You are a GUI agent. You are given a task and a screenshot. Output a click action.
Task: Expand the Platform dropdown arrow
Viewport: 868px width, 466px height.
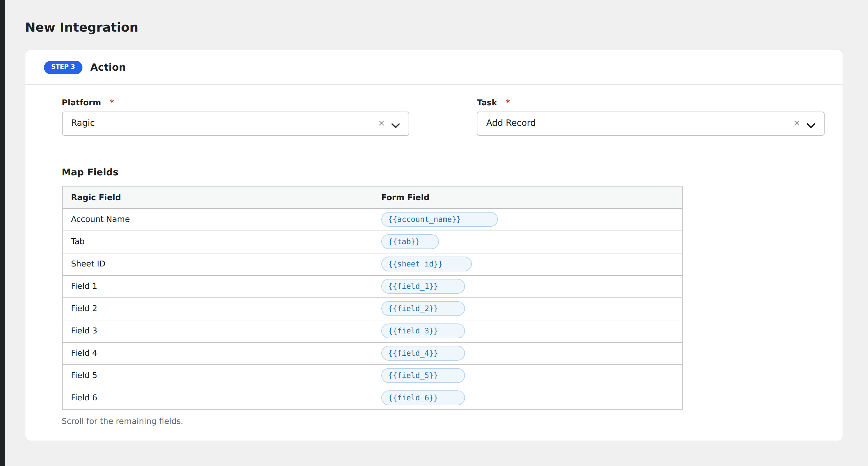(395, 125)
